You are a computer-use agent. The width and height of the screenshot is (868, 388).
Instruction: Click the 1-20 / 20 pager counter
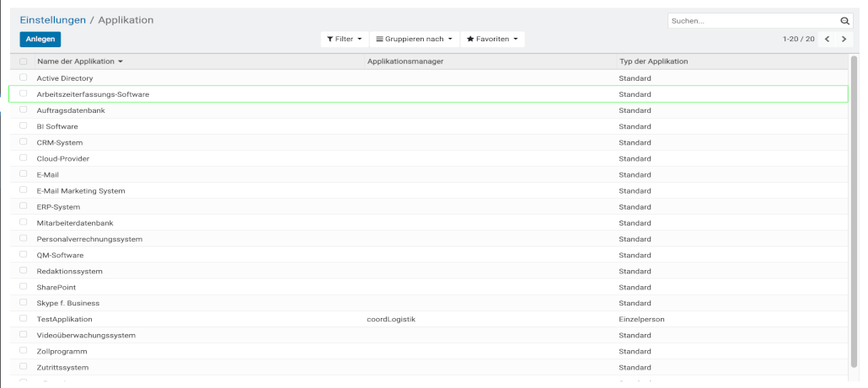pyautogui.click(x=797, y=40)
